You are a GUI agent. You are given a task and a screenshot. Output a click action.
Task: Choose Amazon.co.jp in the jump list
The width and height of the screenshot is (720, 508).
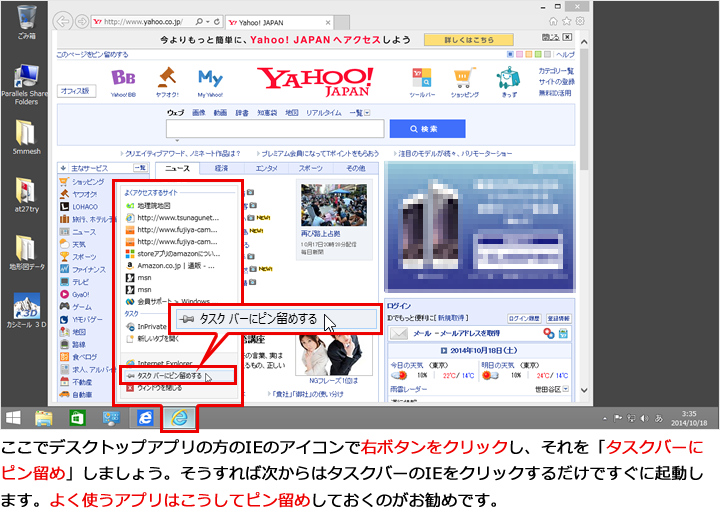(175, 265)
